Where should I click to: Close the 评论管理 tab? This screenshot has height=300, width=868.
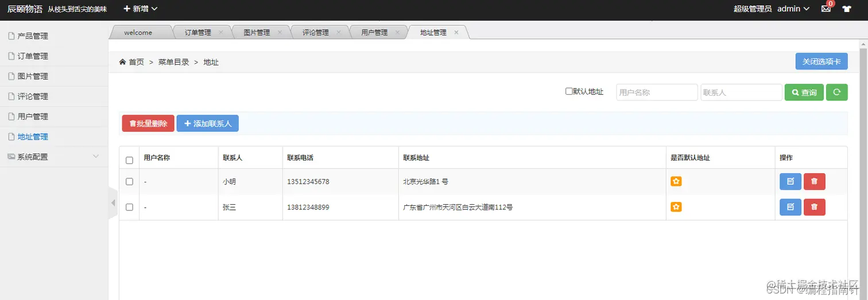point(339,33)
